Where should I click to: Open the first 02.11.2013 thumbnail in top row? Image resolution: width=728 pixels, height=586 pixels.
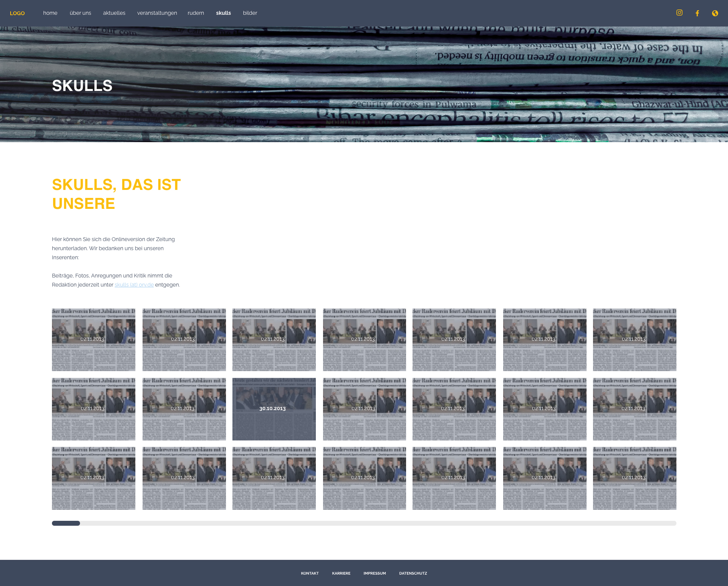pos(93,340)
